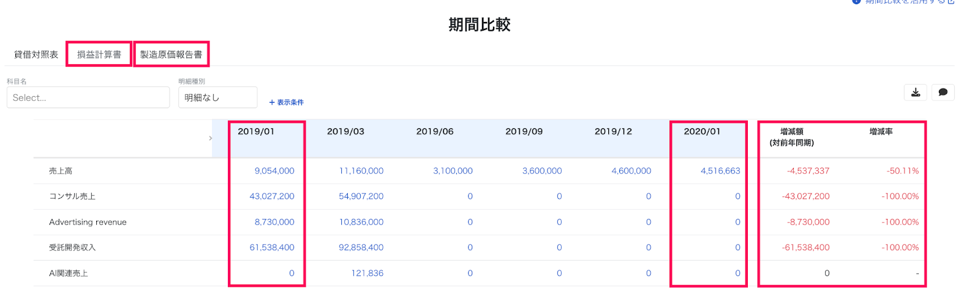Click the Advertising revenue row label
The image size is (980, 293).
[88, 222]
